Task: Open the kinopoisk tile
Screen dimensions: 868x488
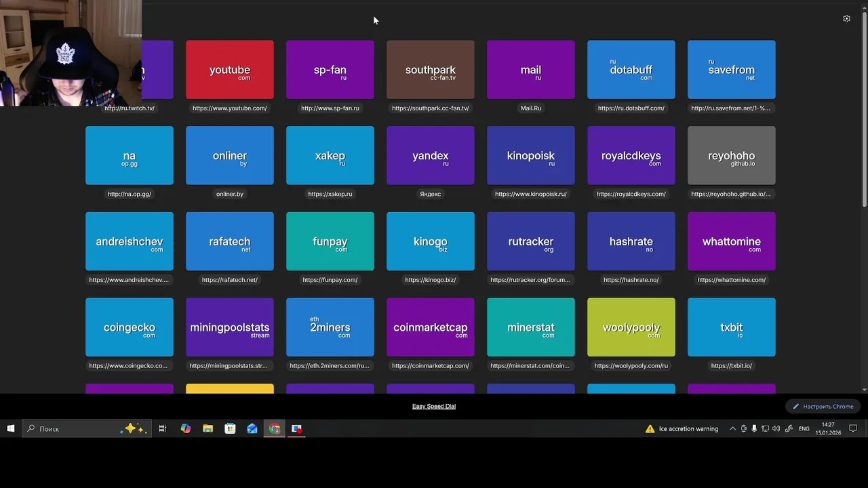Action: [x=531, y=155]
